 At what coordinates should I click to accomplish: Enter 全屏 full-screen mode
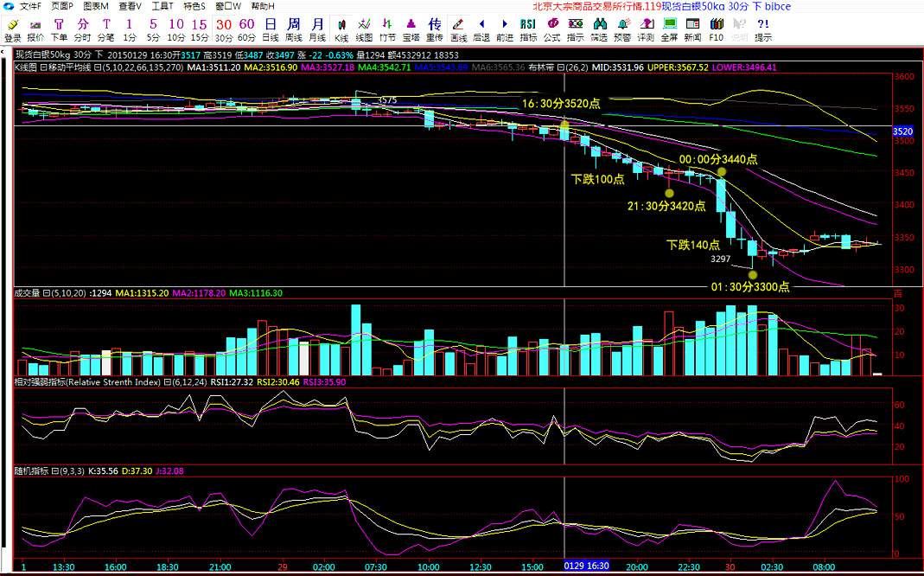point(669,30)
